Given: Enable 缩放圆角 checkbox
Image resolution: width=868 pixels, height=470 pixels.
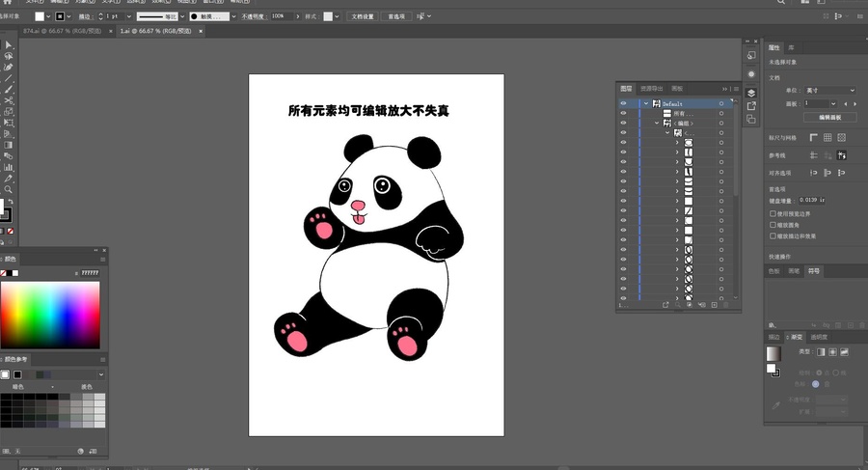Looking at the screenshot, I should coord(773,225).
